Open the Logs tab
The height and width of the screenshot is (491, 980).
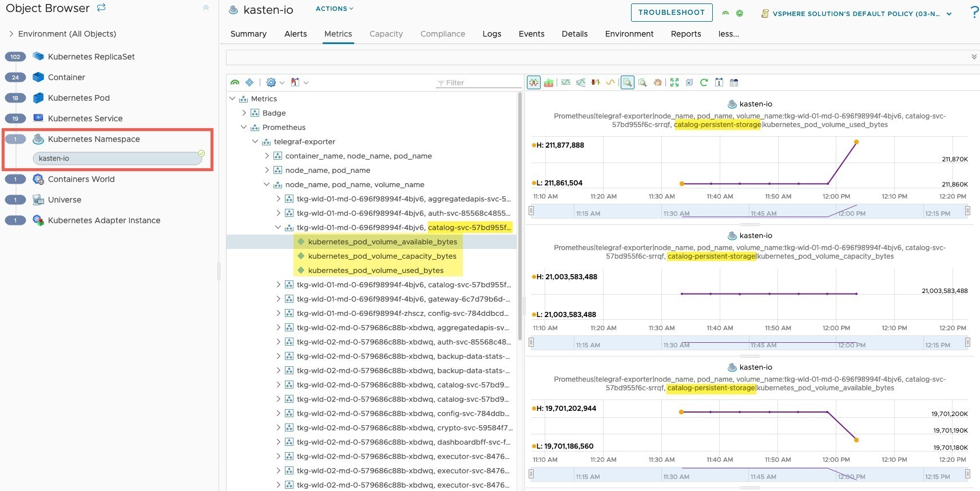click(492, 34)
